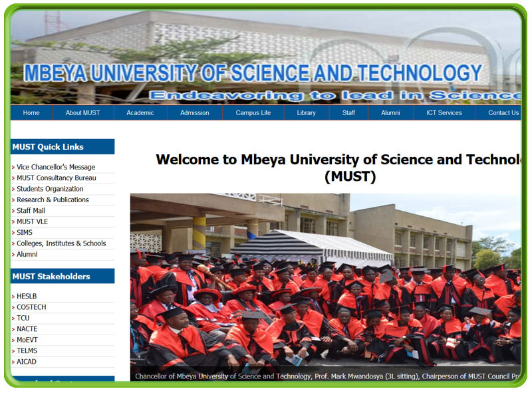Click Alumni in the Quick Links sidebar
Viewport: 532px width, 399px height.
click(x=27, y=254)
